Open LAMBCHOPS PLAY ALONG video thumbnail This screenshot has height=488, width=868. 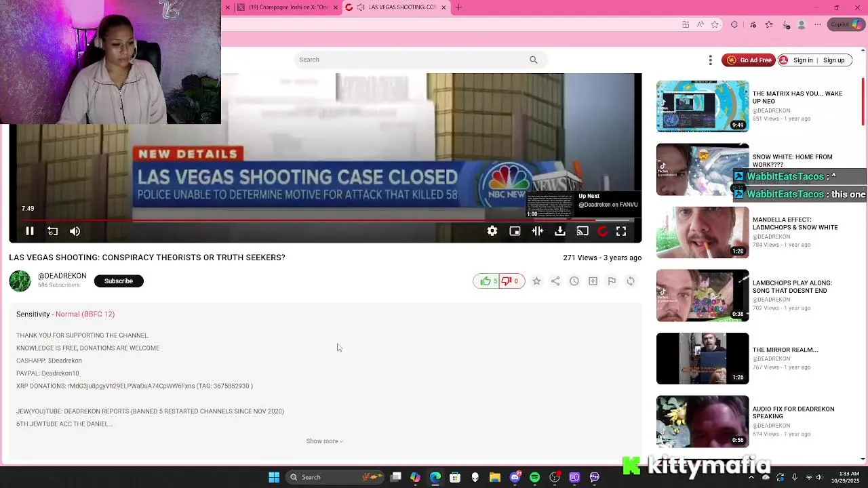coord(703,296)
